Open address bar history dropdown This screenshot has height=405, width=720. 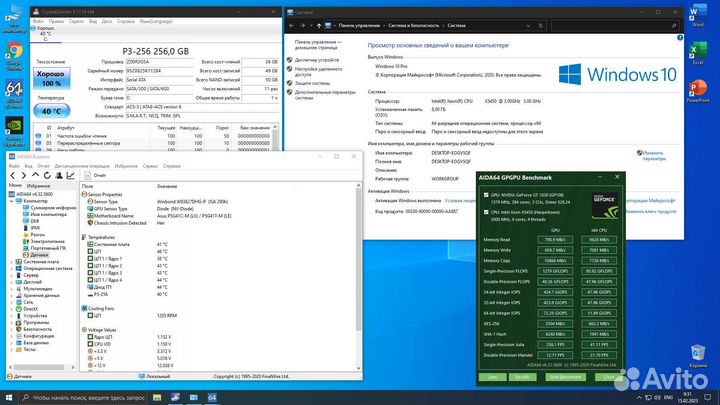pos(528,26)
